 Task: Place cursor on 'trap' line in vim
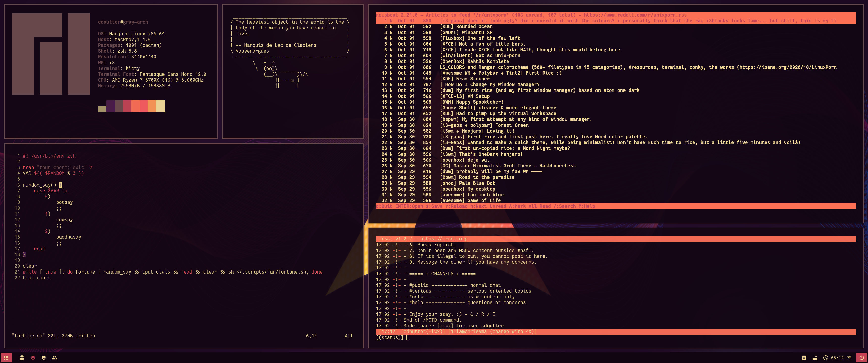[x=57, y=167]
